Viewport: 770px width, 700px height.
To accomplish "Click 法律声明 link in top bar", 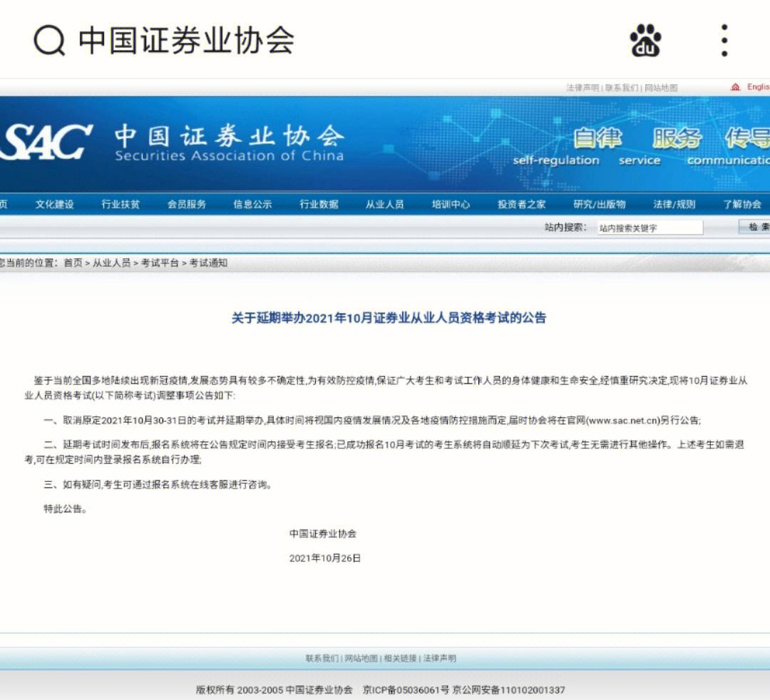I will [x=582, y=88].
